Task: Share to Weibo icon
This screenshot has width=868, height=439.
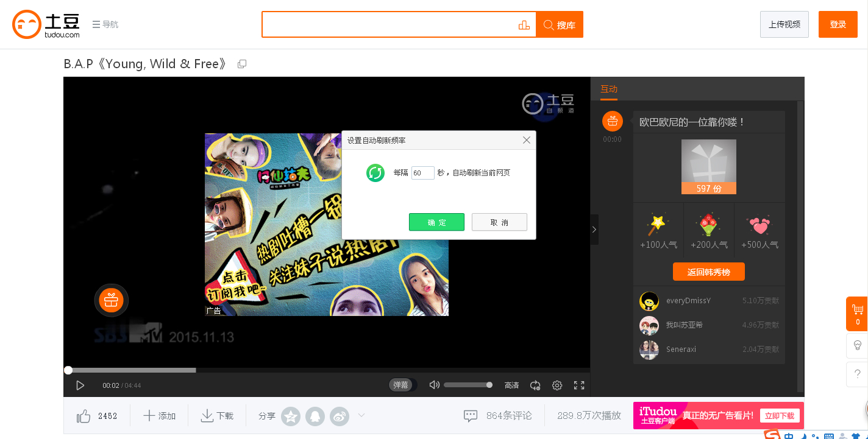Action: pos(340,416)
